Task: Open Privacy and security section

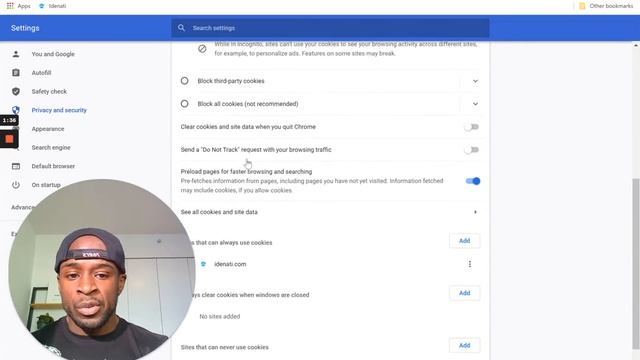Action: tap(59, 110)
